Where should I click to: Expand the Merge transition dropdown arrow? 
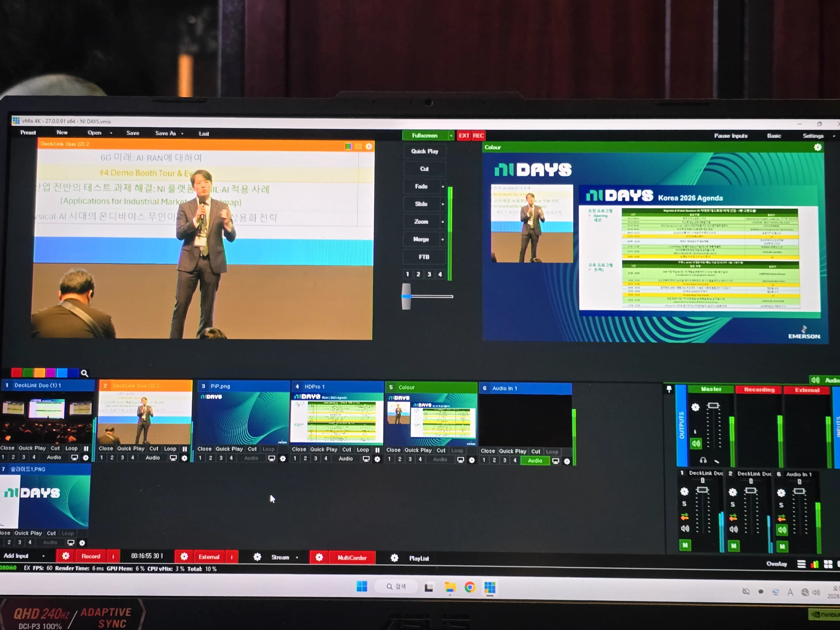[442, 239]
